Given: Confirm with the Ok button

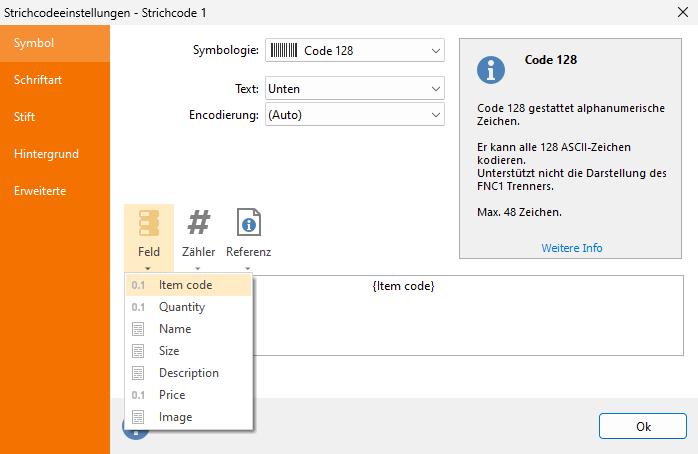Looking at the screenshot, I should click(x=643, y=426).
